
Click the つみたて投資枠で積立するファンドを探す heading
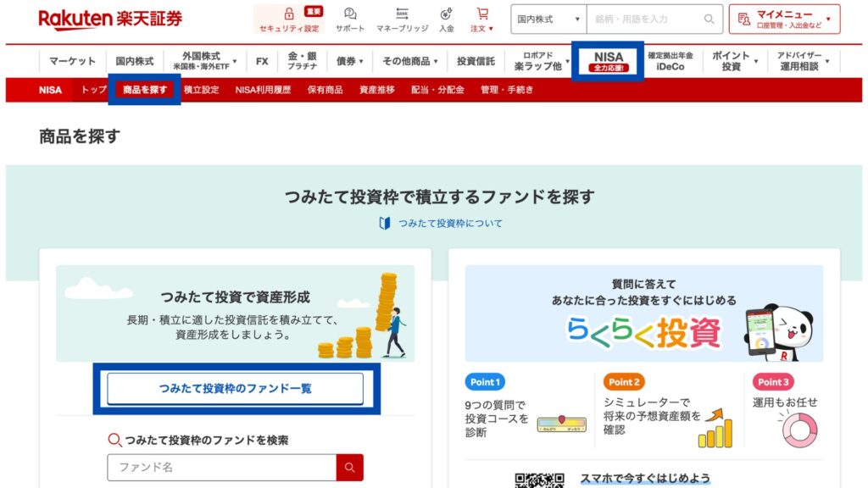[440, 197]
